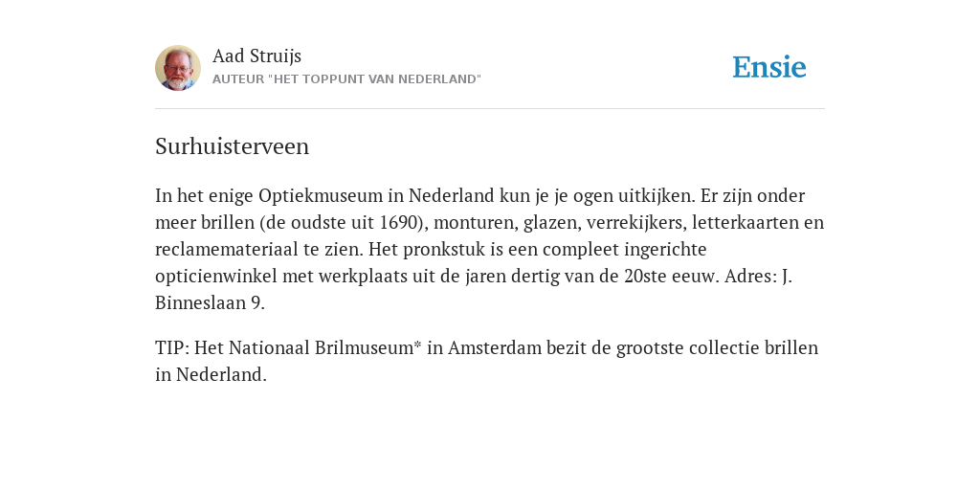Open the Ensie logo
The image size is (980, 490).
[769, 67]
